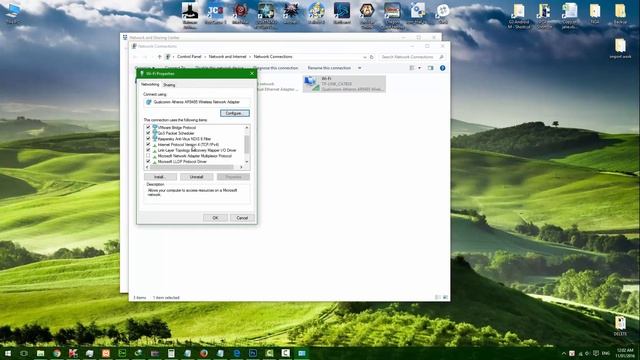Go to Network and Internet breadcrumb
The height and width of the screenshot is (360, 640).
click(x=227, y=57)
